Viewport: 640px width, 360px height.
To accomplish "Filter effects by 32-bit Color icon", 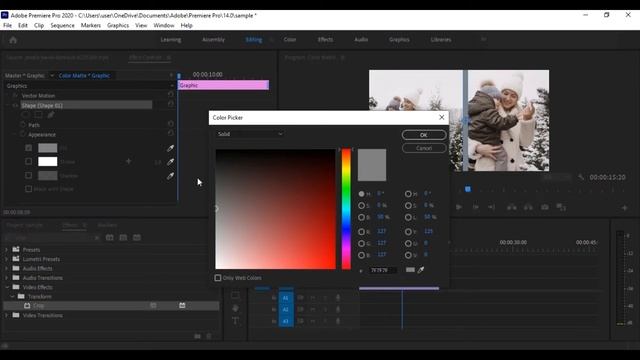I will click(x=123, y=238).
